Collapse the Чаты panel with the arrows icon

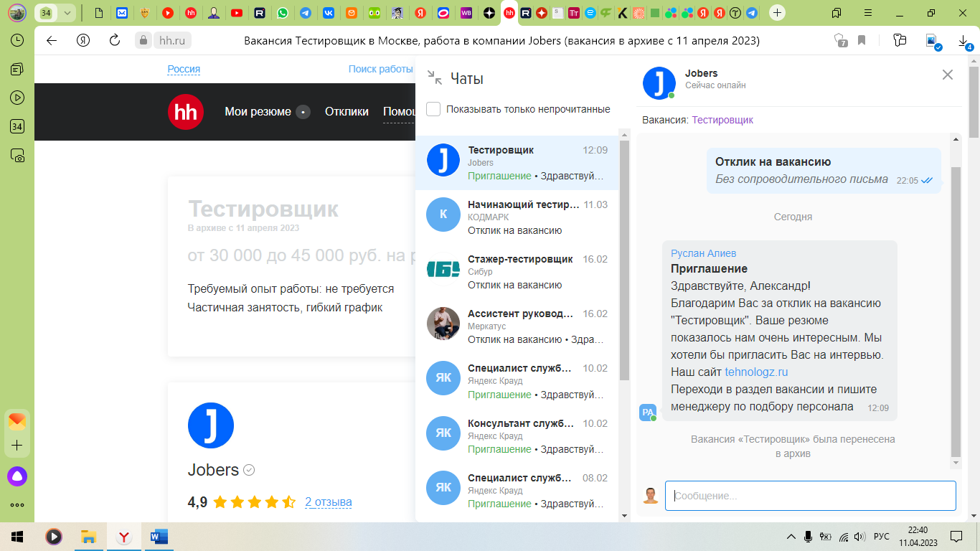pyautogui.click(x=434, y=77)
